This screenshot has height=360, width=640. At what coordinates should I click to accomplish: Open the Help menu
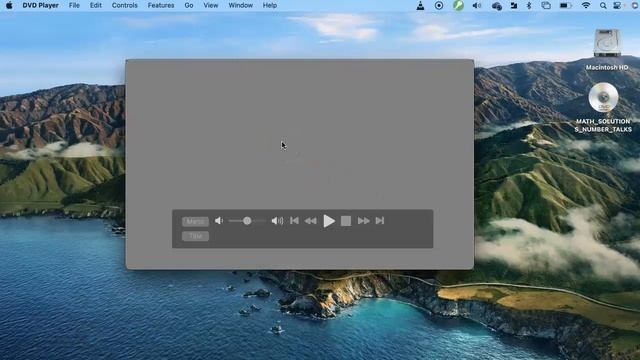point(270,5)
